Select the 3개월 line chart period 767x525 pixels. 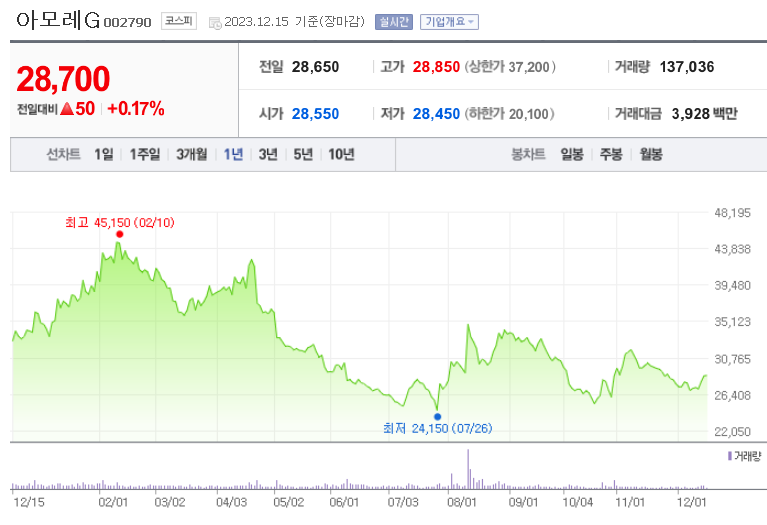[x=192, y=155]
